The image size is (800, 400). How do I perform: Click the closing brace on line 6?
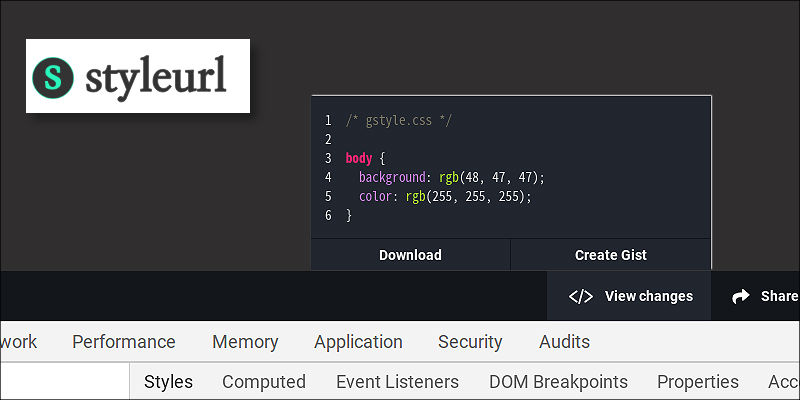[x=349, y=215]
